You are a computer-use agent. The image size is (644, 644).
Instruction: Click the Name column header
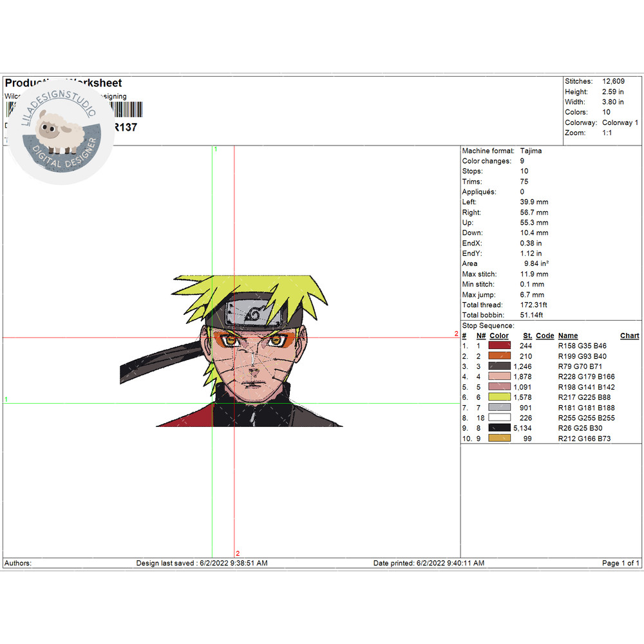[567, 336]
